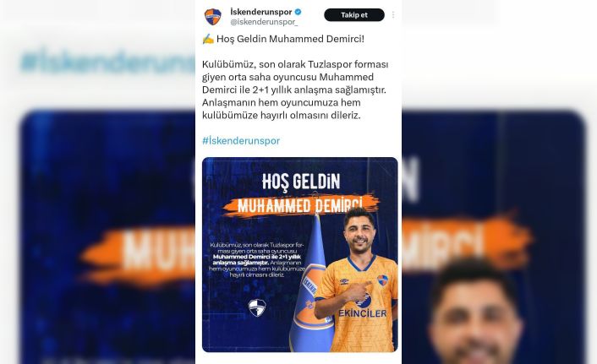Click the orange MUHAMMED DEMİRCİ banner
This screenshot has height=364, width=597.
(x=300, y=206)
